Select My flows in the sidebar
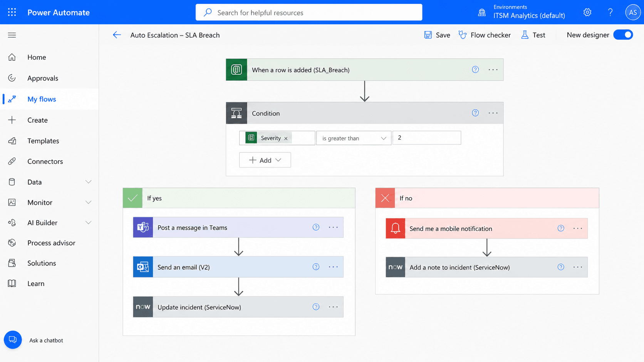644x362 pixels. coord(49,99)
